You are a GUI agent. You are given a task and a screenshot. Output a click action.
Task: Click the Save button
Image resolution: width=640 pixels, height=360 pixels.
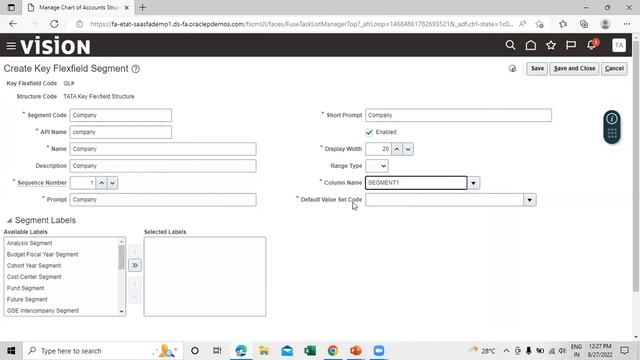coord(537,69)
